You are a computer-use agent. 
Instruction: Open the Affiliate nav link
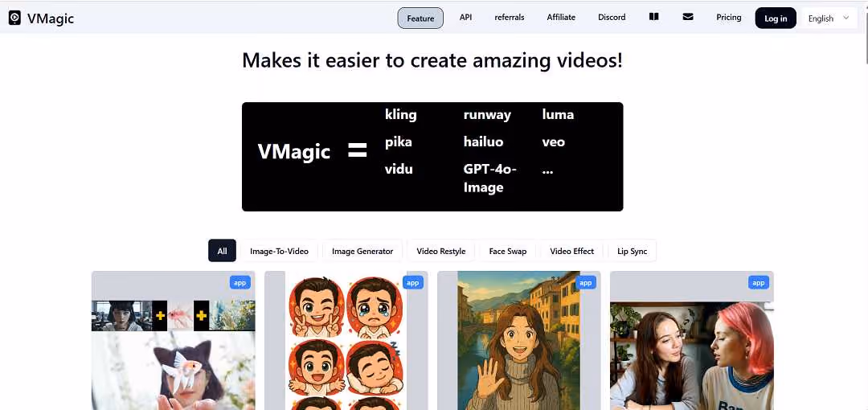(561, 17)
